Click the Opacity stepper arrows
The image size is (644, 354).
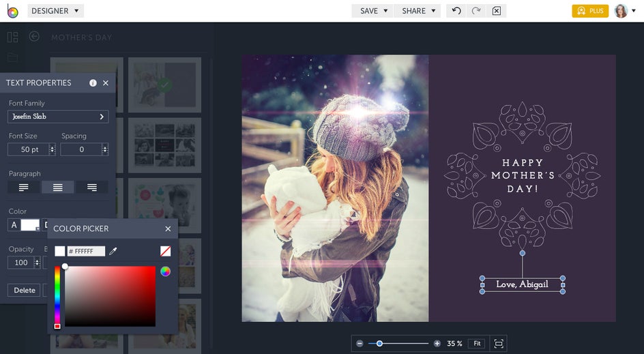[38, 263]
